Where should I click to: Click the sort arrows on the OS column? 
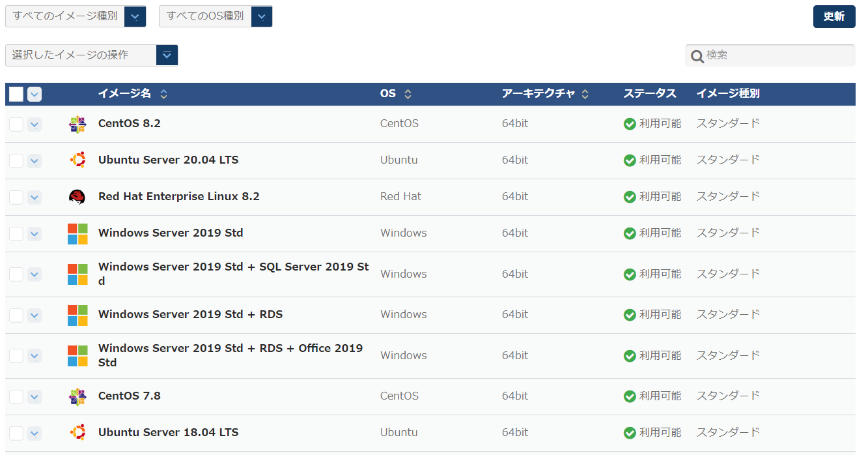[x=408, y=93]
